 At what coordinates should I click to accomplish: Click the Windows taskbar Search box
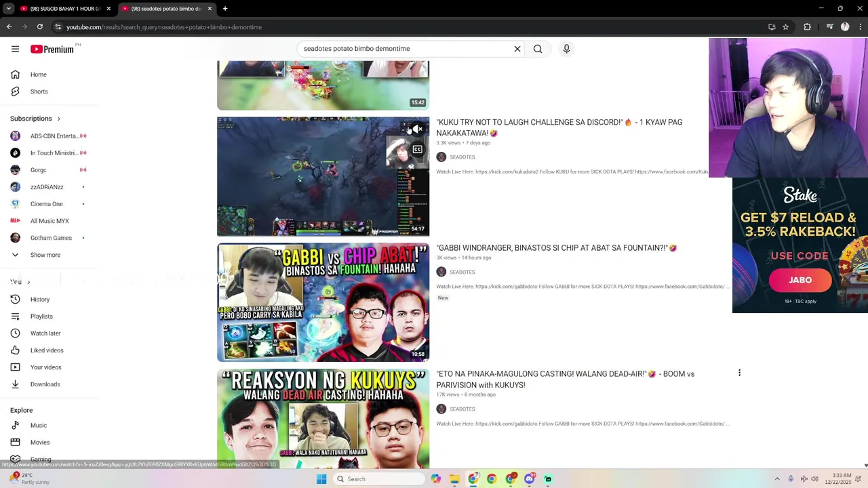tap(380, 479)
